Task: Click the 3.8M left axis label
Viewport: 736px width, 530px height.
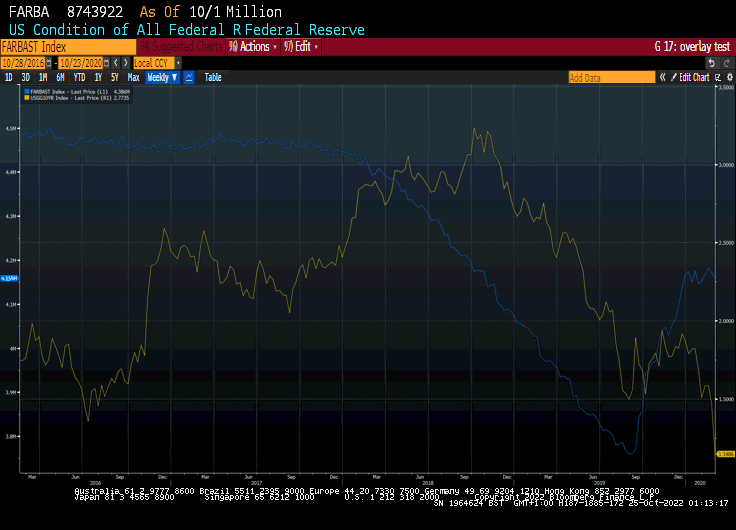Action: tap(11, 437)
